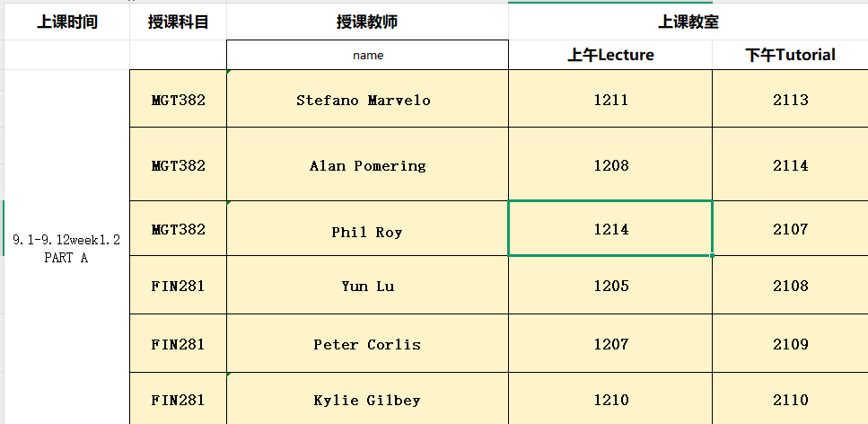The image size is (868, 424).
Task: Click the lecture room 1211 cell
Action: tap(610, 100)
